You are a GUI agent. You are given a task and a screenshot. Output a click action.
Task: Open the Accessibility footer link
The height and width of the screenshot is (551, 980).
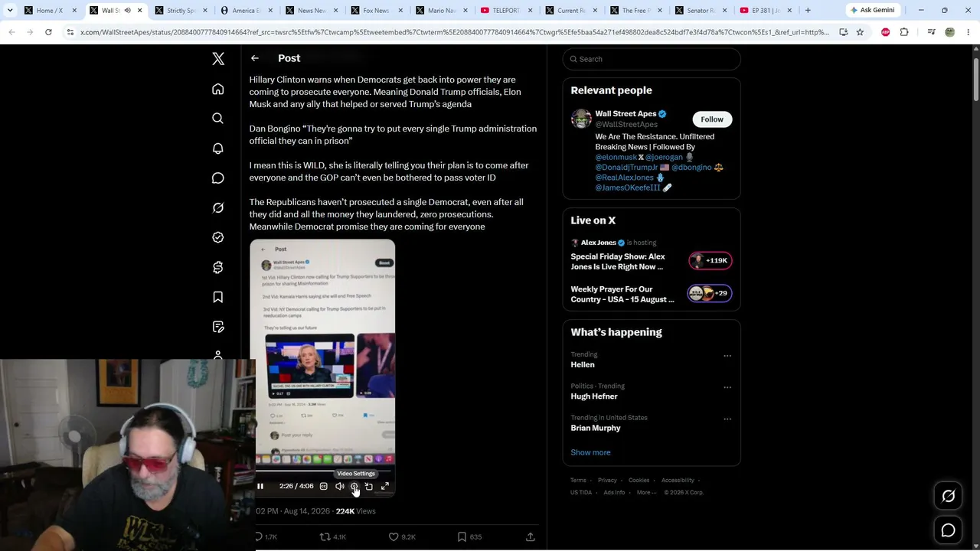coord(678,481)
